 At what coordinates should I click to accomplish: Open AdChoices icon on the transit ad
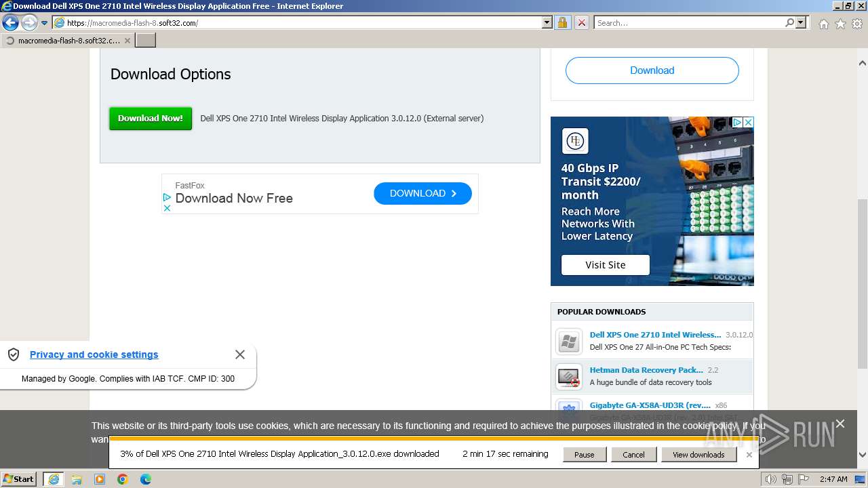pos(736,123)
